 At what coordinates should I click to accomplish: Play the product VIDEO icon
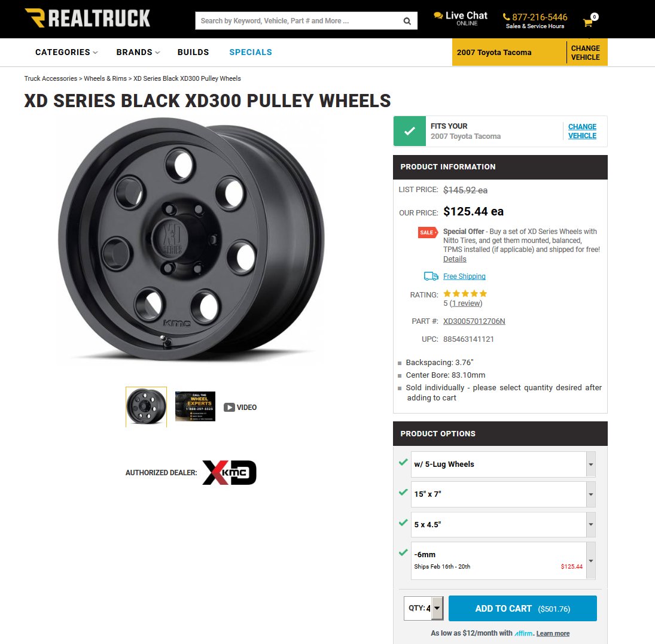click(229, 408)
